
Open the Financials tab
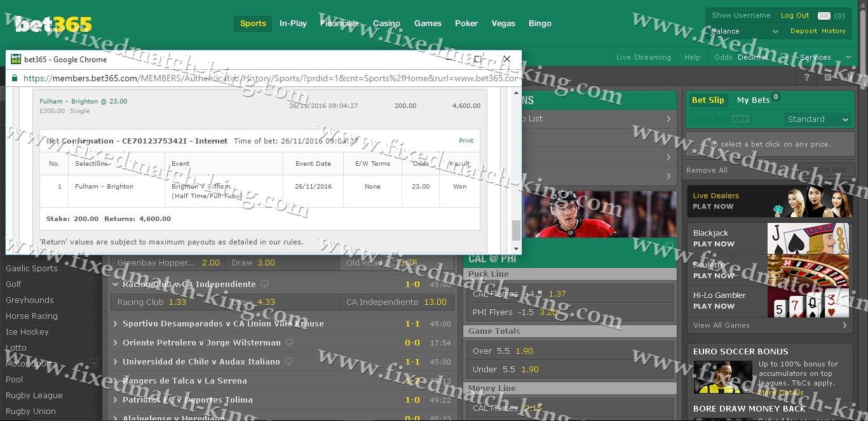click(x=340, y=23)
